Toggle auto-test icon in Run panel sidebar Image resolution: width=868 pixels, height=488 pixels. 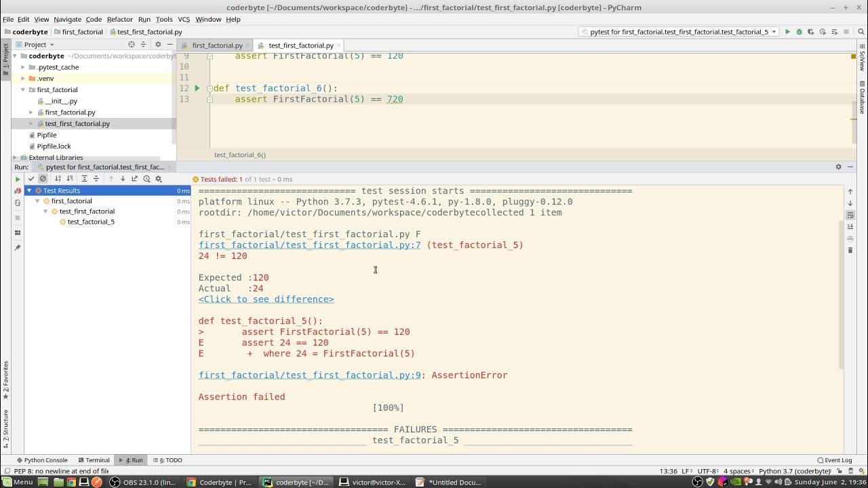coord(18,203)
